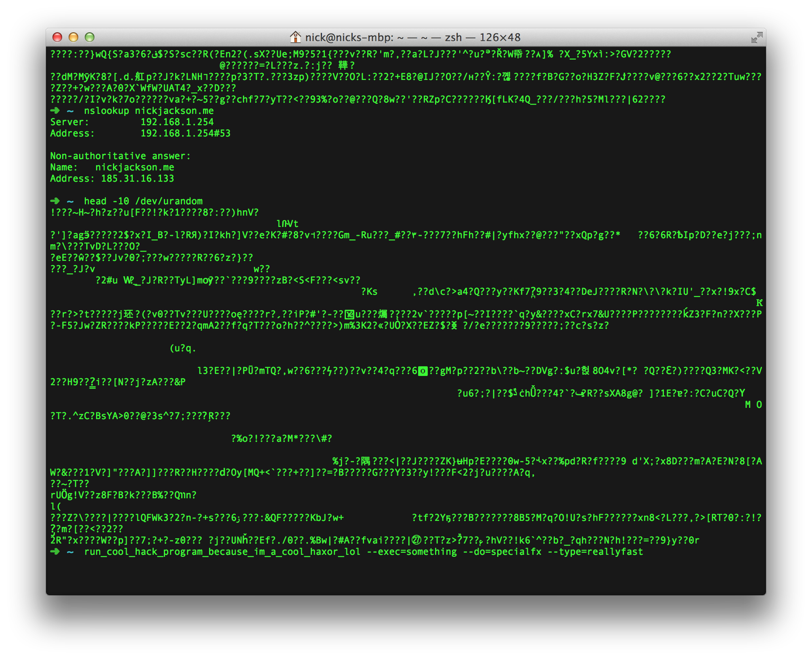Click the Server address 192.168.1.254

[x=177, y=122]
